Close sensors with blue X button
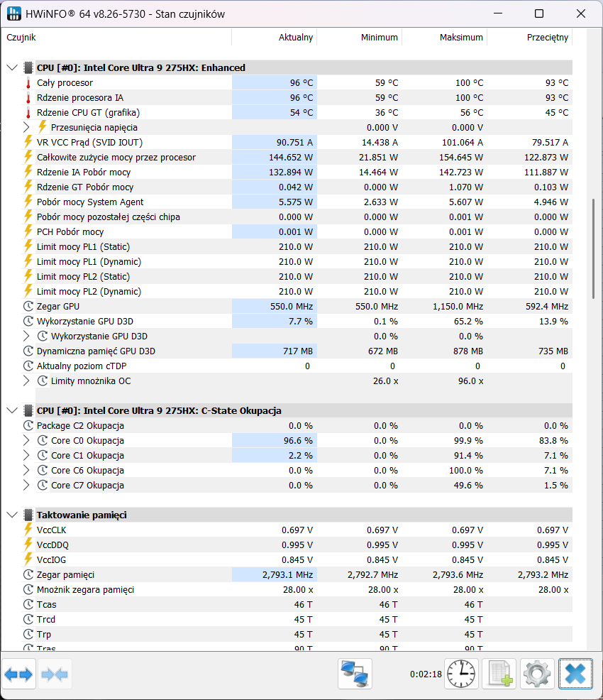The width and height of the screenshot is (603, 700). [x=575, y=674]
